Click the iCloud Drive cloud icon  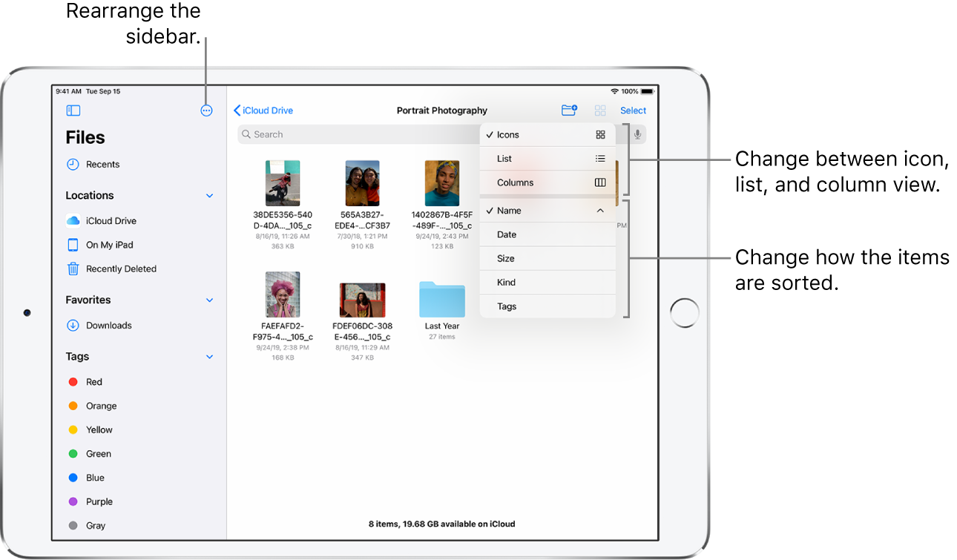(73, 221)
